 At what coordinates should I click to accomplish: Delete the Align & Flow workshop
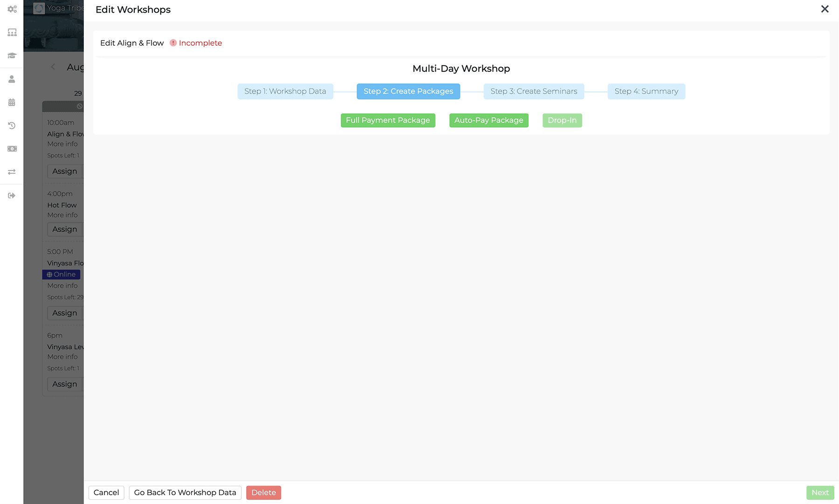(264, 492)
